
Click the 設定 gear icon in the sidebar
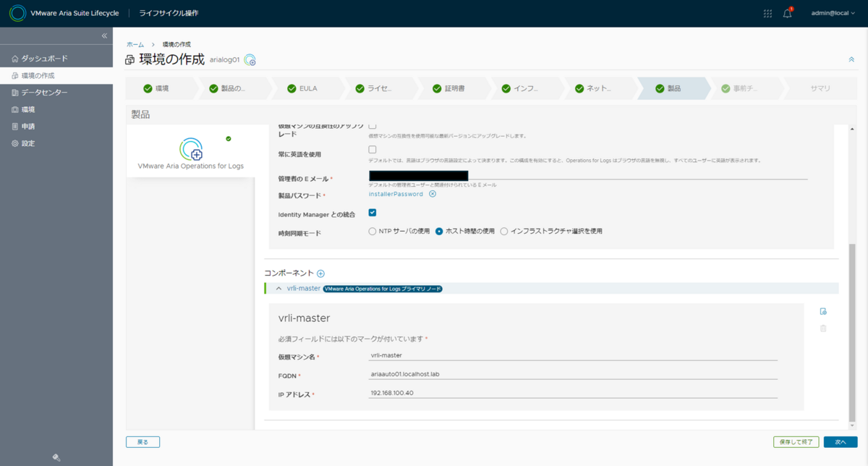[x=14, y=143]
